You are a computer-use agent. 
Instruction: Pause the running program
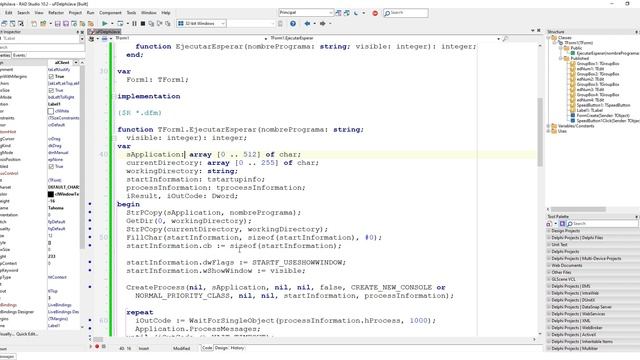[134, 24]
